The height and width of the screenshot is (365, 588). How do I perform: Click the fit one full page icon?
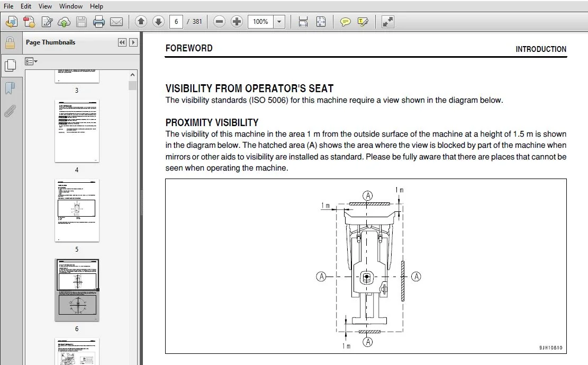coord(321,21)
